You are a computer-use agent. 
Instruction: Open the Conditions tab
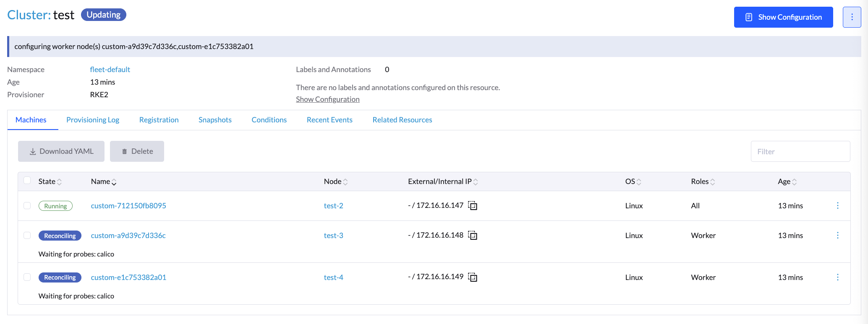click(x=269, y=120)
